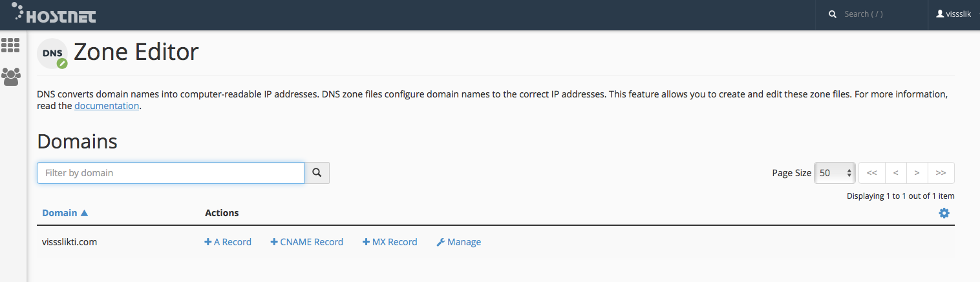Open the documentation link

point(107,106)
